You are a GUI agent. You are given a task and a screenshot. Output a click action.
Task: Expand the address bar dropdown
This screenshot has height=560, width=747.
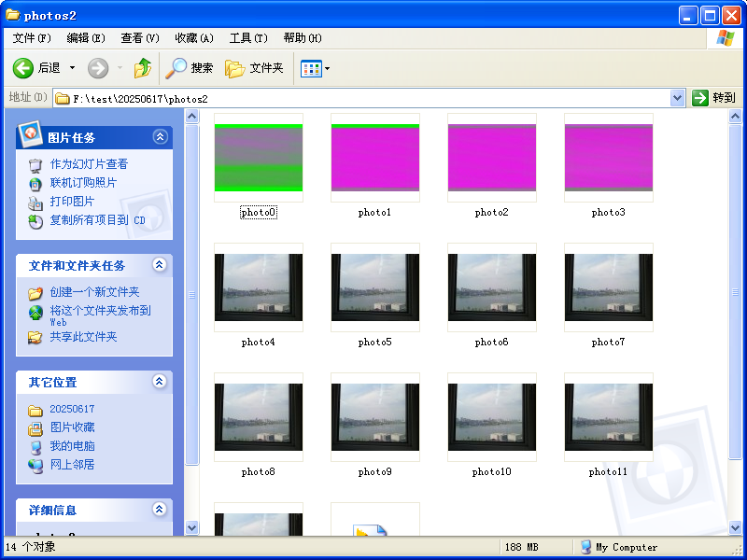(x=677, y=99)
